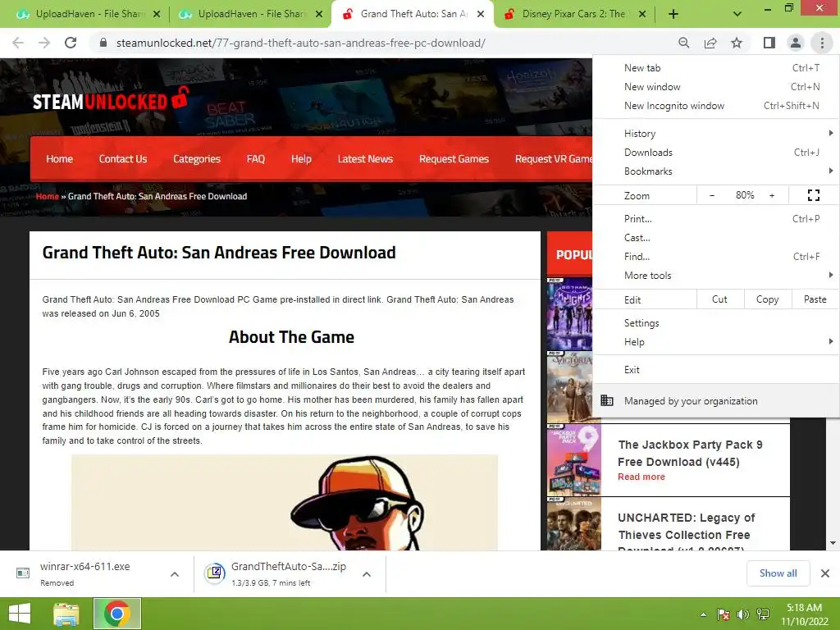Click Chrome icon in the taskbar
The height and width of the screenshot is (630, 840).
click(117, 614)
